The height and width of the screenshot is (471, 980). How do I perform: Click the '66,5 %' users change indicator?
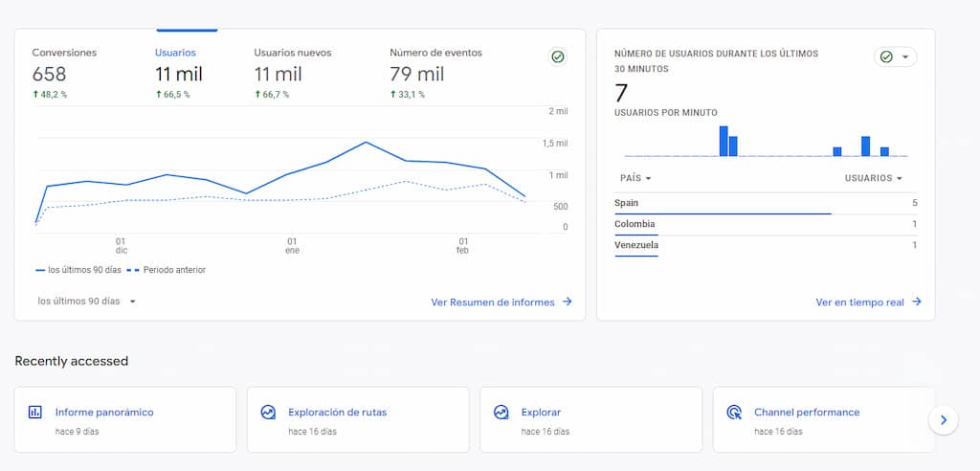[x=172, y=95]
